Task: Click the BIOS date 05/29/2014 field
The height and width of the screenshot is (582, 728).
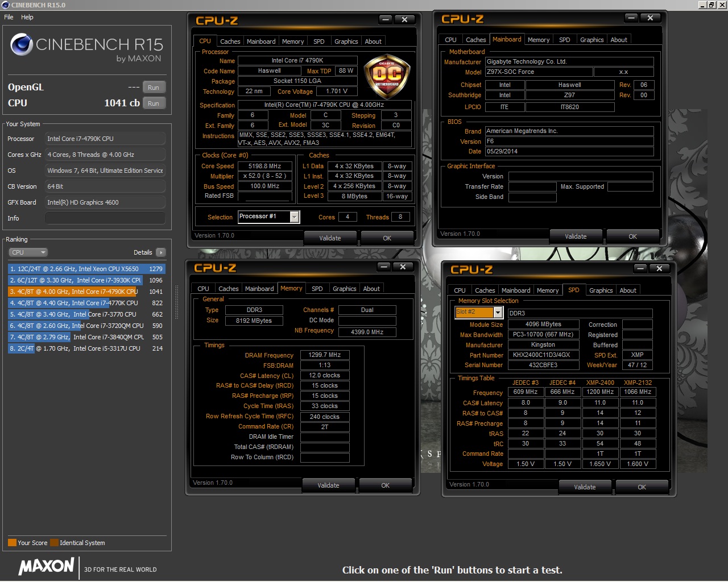Action: [569, 152]
